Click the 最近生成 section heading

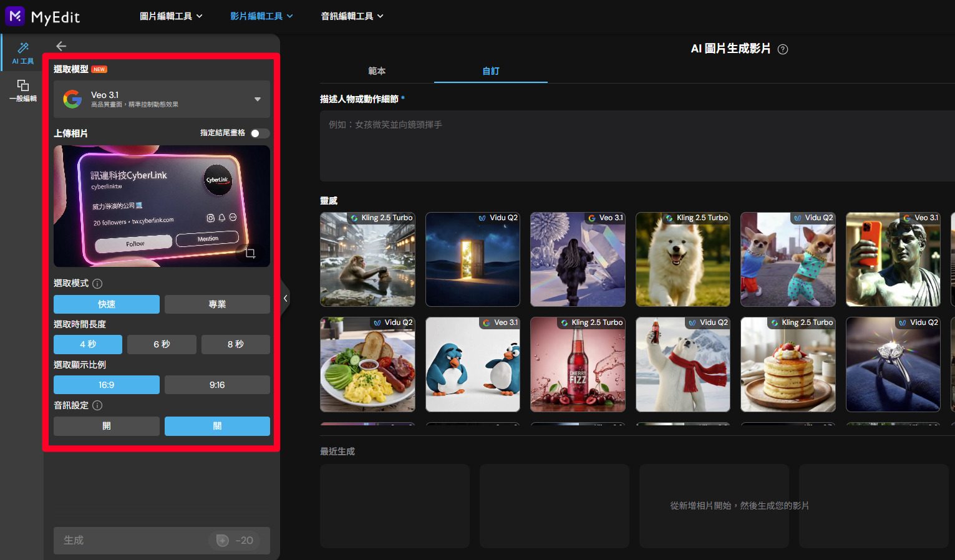pos(337,451)
